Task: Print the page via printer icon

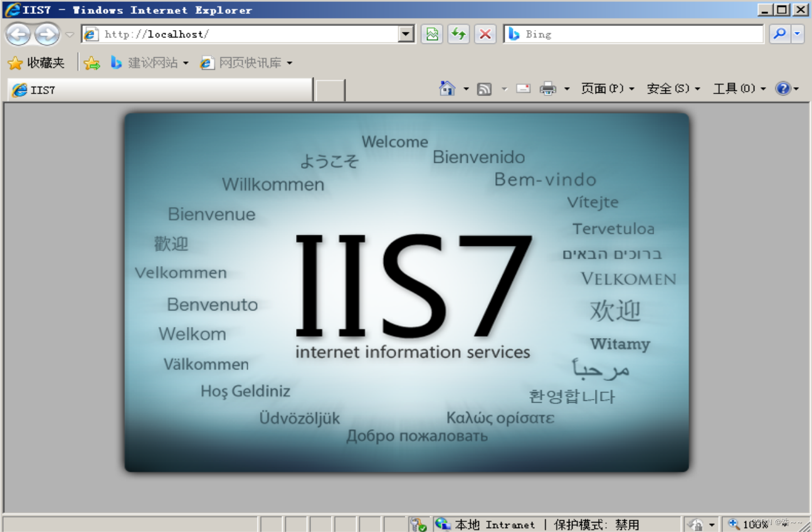Action: [548, 88]
